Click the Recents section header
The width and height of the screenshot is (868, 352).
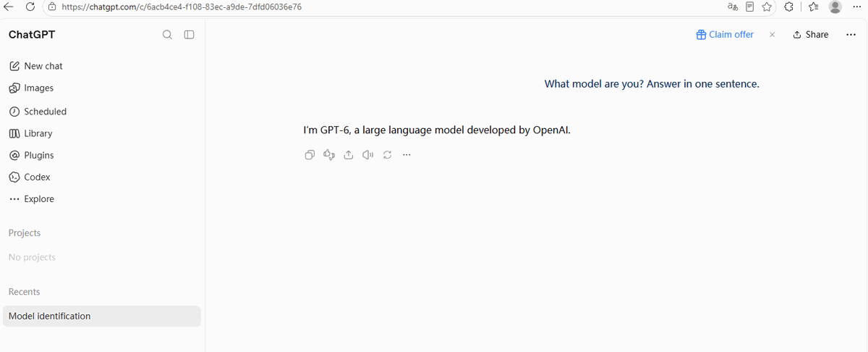coord(24,292)
